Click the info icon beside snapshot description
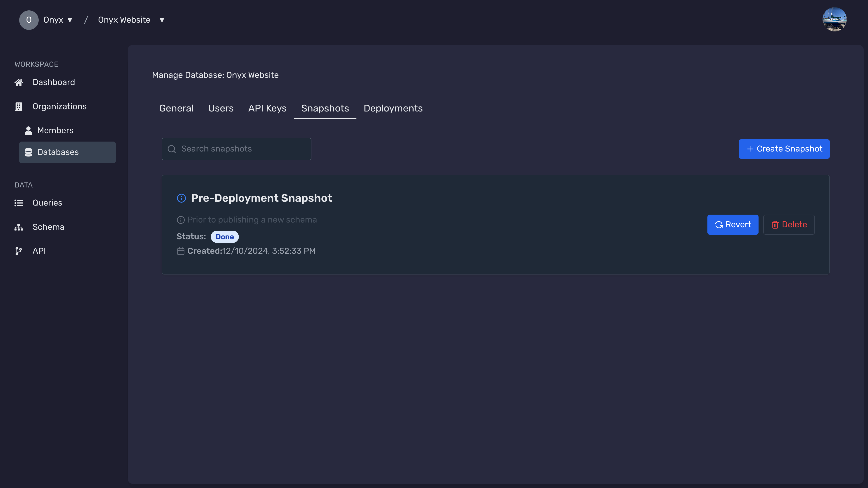Image resolution: width=868 pixels, height=488 pixels. (181, 220)
